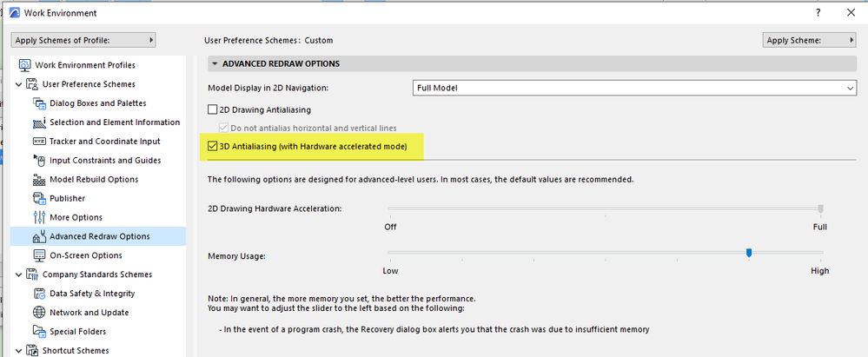Select More Options in the sidebar

click(x=76, y=217)
